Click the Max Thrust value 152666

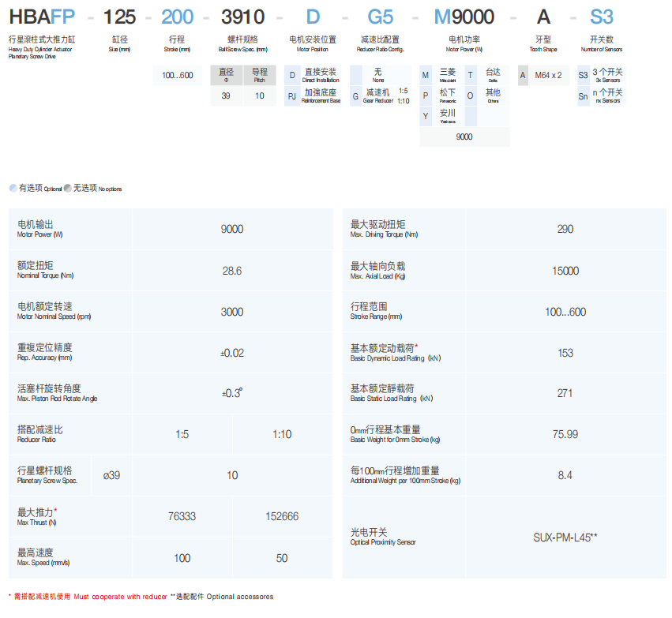tap(282, 516)
